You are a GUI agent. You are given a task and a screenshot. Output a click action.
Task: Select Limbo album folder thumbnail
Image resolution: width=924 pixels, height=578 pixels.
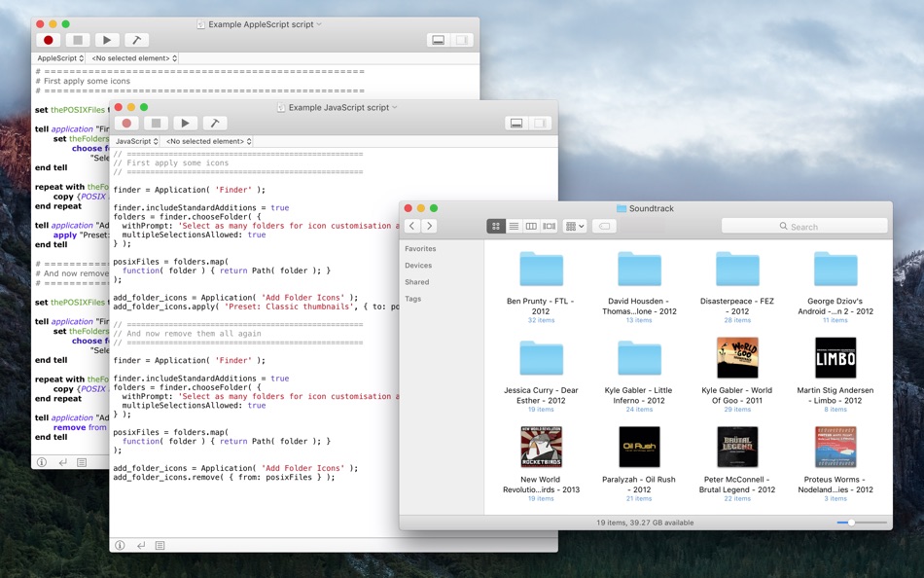pos(835,357)
